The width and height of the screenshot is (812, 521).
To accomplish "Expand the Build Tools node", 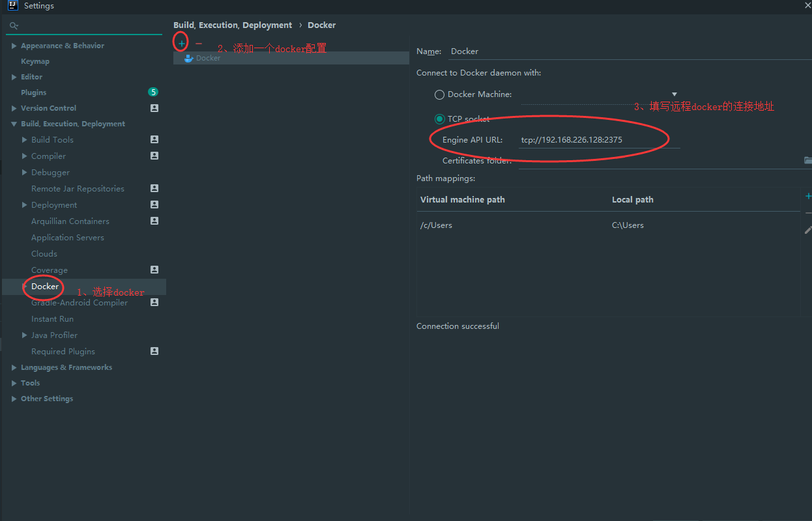I will click(x=25, y=140).
